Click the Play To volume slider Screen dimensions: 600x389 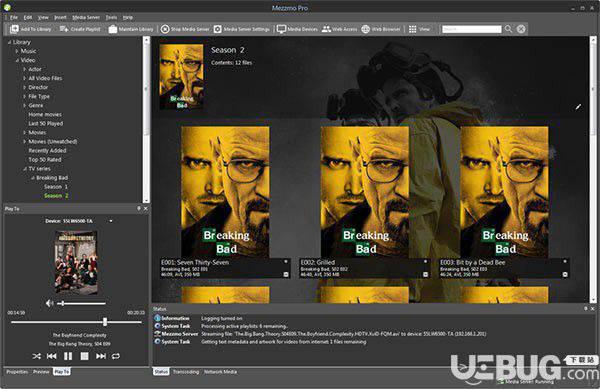pos(82,303)
